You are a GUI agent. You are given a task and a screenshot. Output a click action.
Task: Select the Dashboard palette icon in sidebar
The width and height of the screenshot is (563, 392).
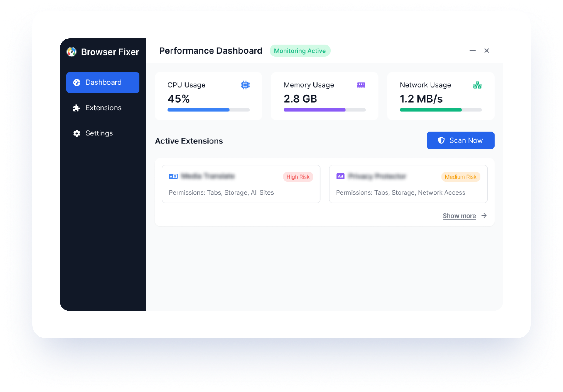point(77,83)
